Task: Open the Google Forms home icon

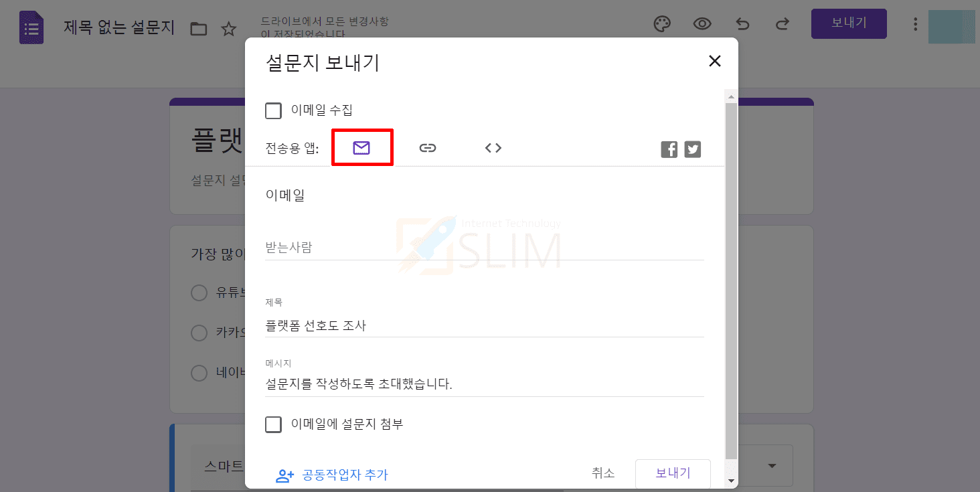Action: tap(31, 28)
